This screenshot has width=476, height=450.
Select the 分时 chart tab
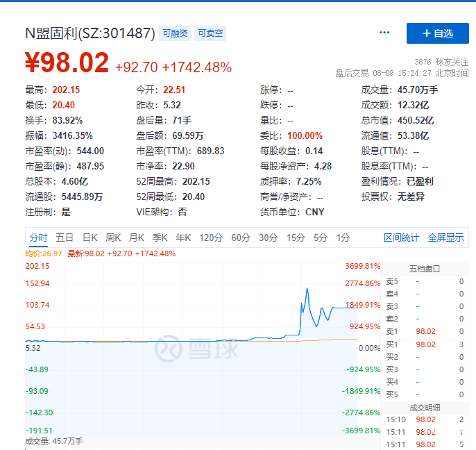click(x=38, y=237)
